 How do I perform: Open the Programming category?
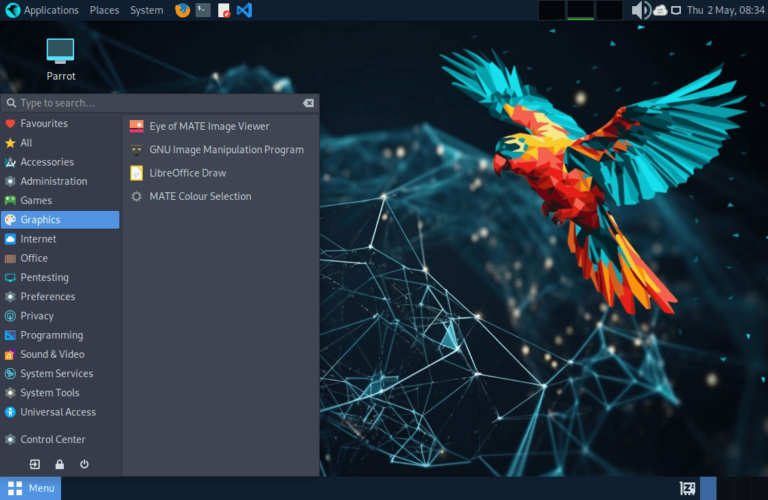click(x=60, y=335)
